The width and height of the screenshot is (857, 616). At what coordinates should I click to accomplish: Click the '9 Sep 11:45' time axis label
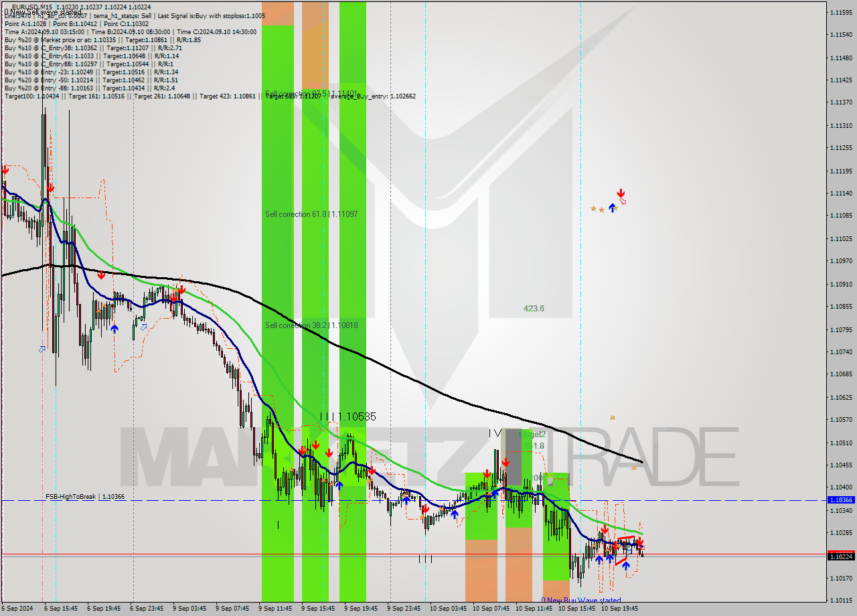[x=275, y=609]
